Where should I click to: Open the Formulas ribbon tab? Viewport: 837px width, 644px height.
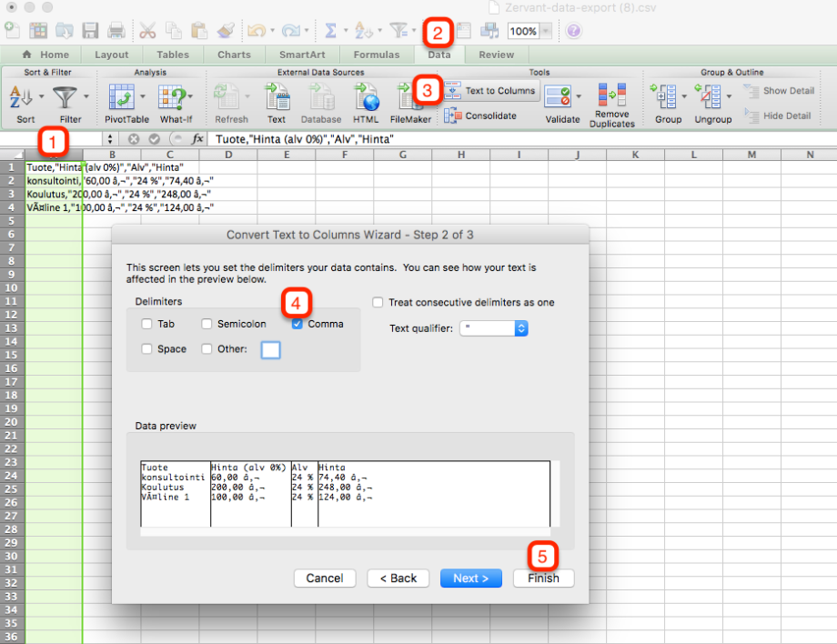point(377,55)
